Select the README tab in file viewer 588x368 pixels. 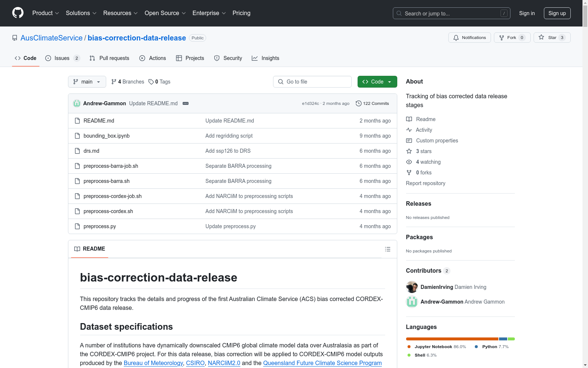90,249
